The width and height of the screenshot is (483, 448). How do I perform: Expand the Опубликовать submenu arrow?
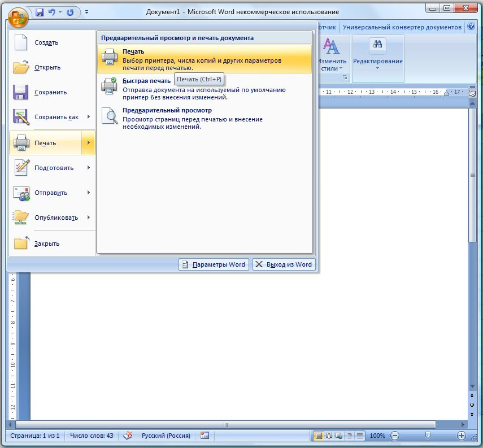(89, 218)
